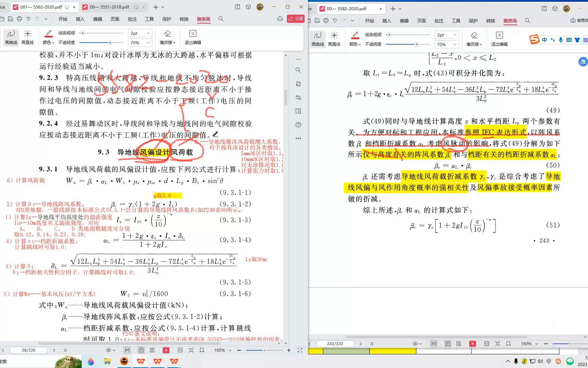The height and width of the screenshot is (368, 588).
Task: Open the 开始 tab in left window
Action: coord(63,19)
